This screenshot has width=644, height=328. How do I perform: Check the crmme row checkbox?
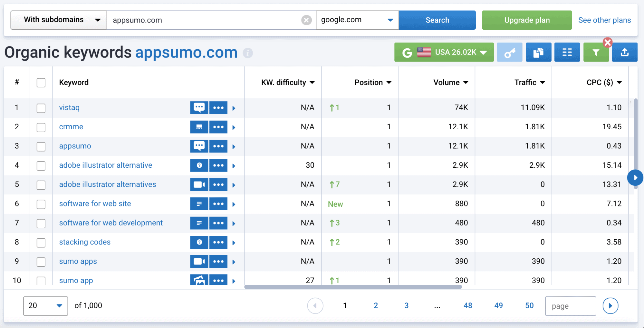point(41,127)
